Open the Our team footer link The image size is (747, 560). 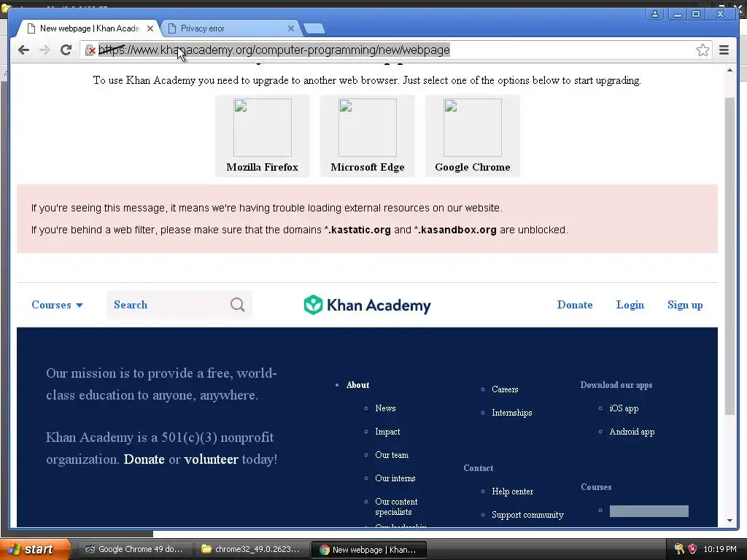[x=392, y=455]
